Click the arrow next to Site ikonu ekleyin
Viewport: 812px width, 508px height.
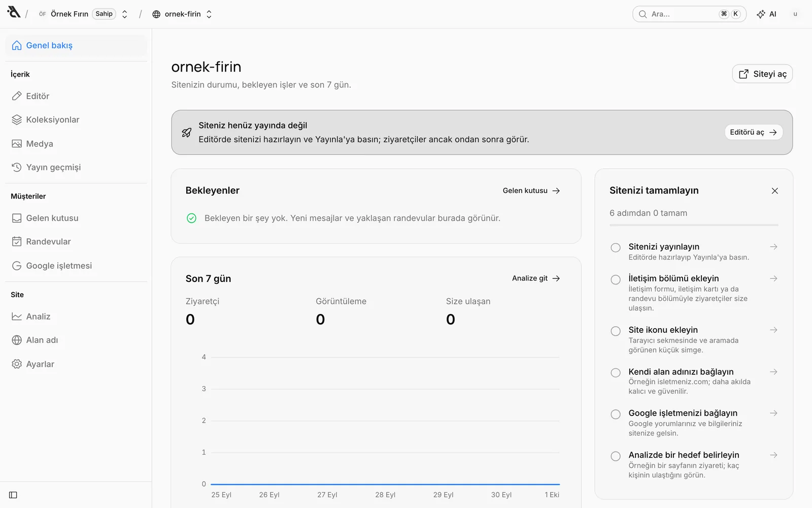point(773,330)
